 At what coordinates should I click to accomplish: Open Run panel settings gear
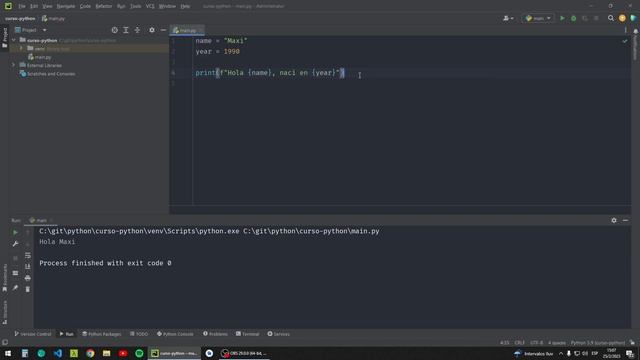coord(614,220)
